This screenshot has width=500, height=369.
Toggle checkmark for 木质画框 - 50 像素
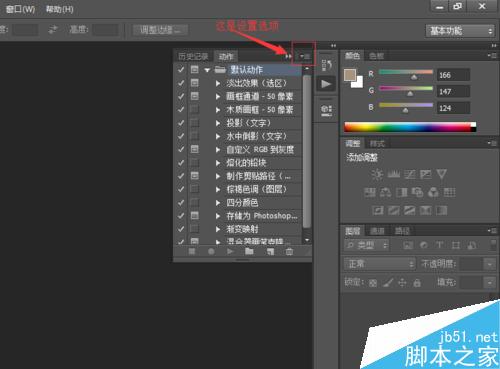pos(181,110)
